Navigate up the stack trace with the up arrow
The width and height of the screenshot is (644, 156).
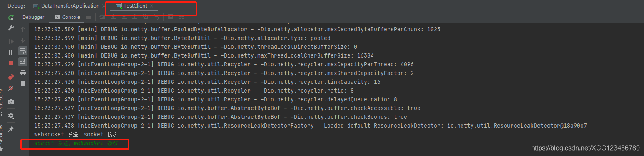[23, 29]
